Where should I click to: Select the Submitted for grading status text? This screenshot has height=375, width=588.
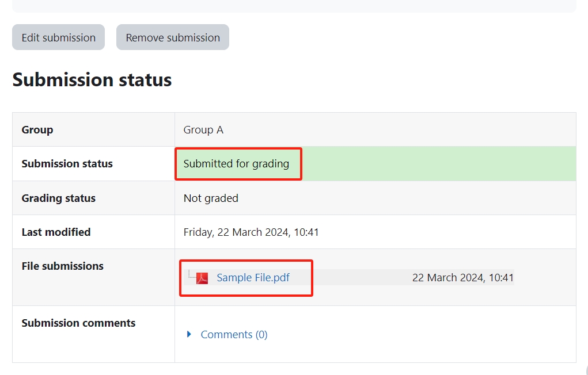pos(236,163)
